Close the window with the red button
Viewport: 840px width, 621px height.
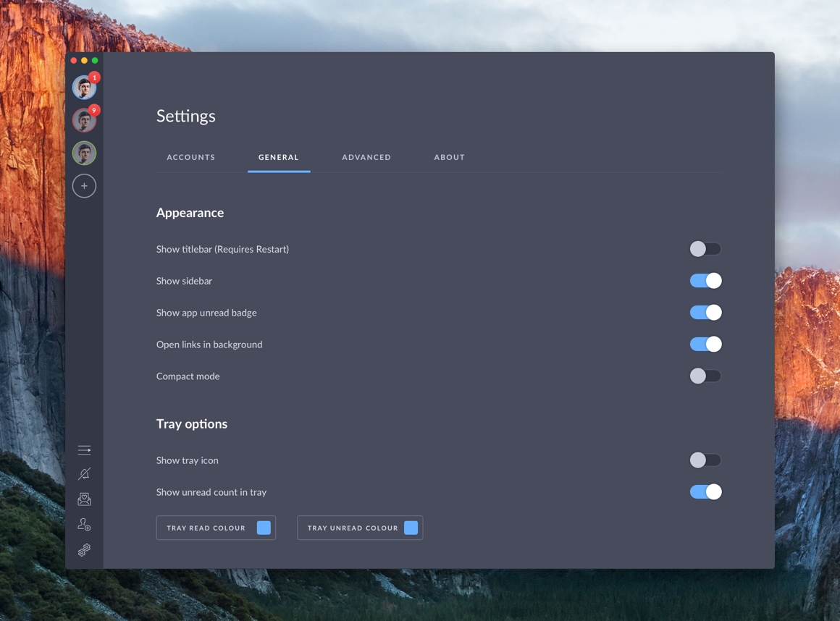74,61
